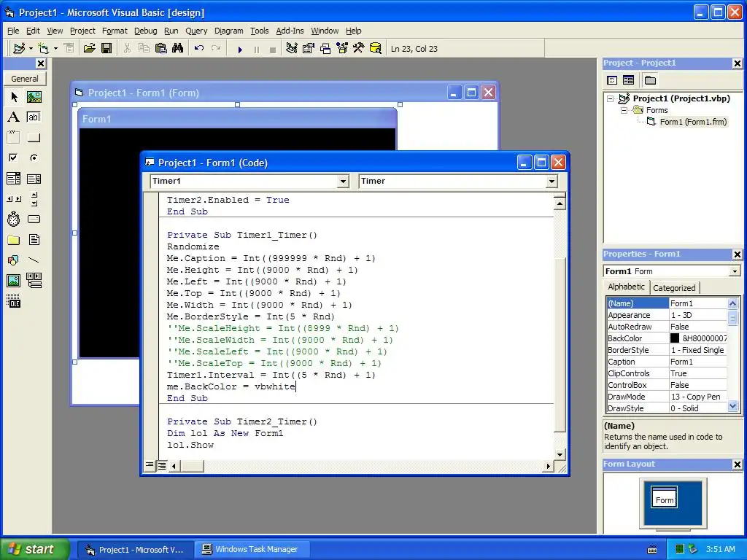The height and width of the screenshot is (560, 747).
Task: Select the OptionButton tool in toolbox
Action: (34, 157)
